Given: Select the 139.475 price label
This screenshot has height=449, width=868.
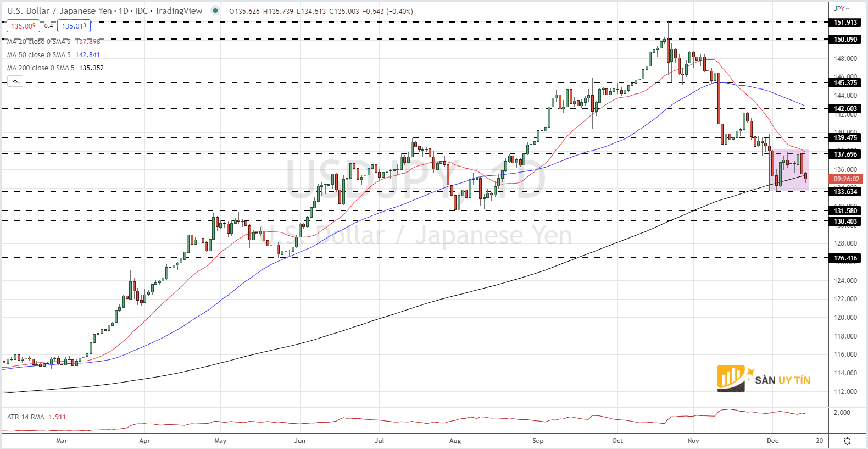Looking at the screenshot, I should coord(845,138).
